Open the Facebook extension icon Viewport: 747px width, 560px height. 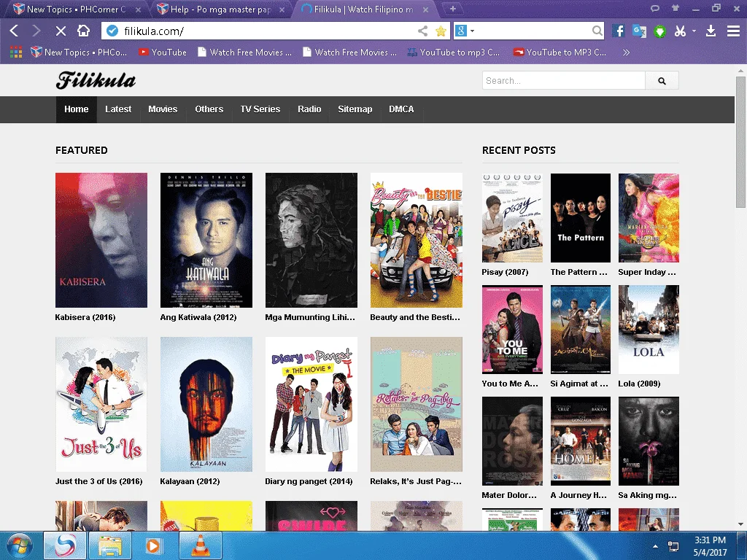[619, 31]
